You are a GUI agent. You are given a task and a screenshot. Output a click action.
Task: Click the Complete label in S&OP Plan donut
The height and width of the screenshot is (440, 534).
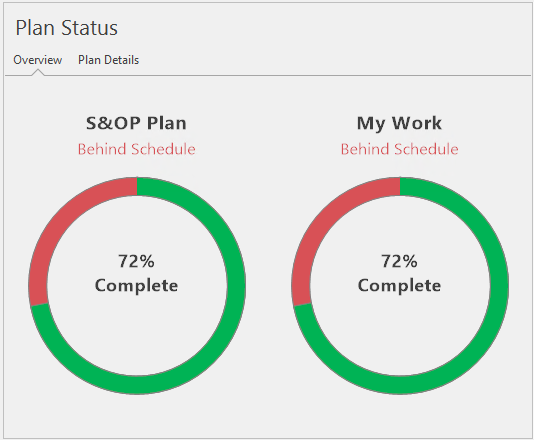pyautogui.click(x=137, y=285)
